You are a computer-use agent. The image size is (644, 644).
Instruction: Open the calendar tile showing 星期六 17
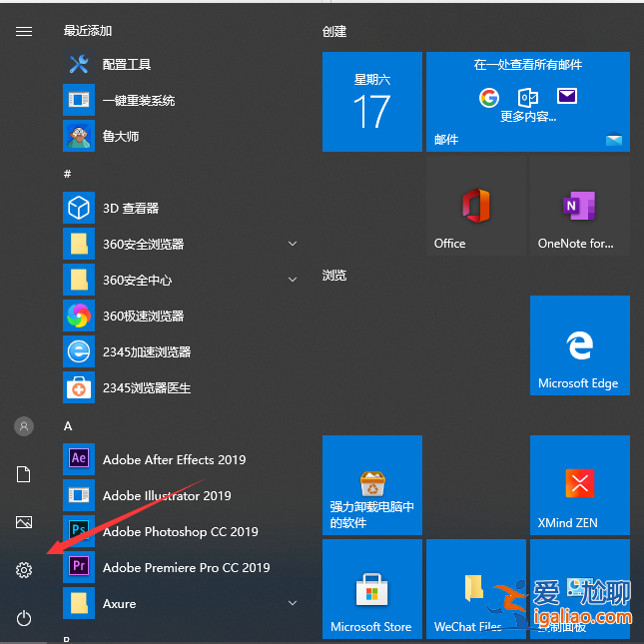point(372,102)
